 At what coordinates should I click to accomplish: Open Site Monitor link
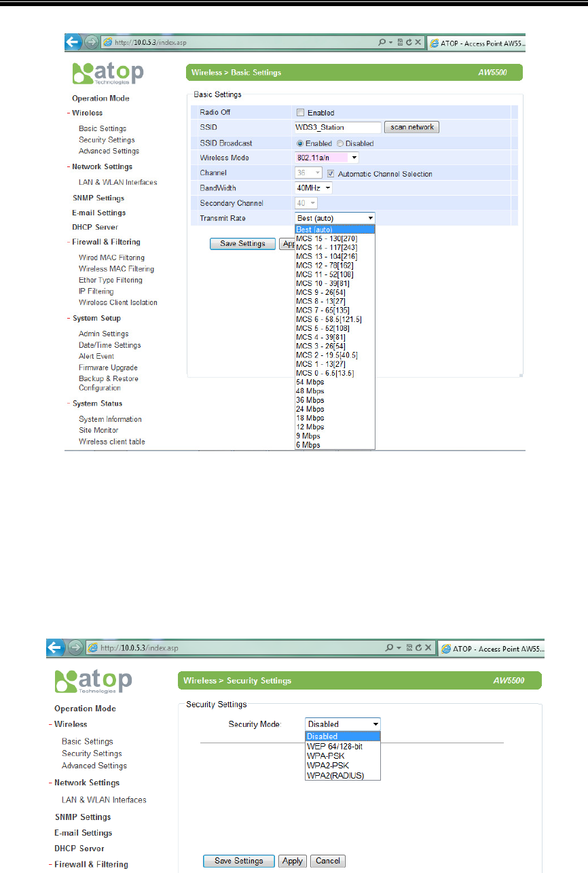(98, 430)
